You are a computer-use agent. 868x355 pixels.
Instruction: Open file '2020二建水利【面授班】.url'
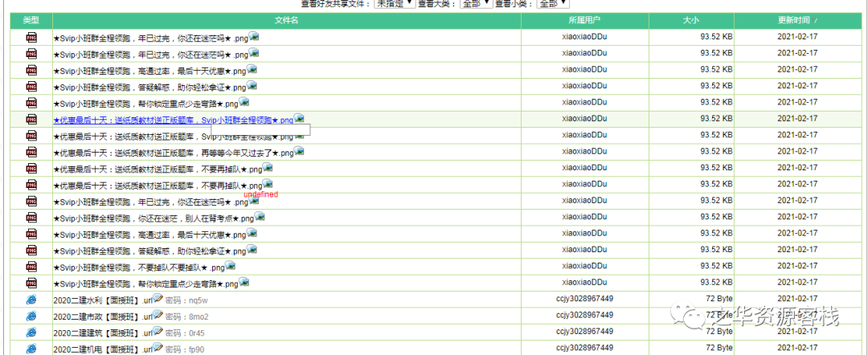(x=102, y=300)
